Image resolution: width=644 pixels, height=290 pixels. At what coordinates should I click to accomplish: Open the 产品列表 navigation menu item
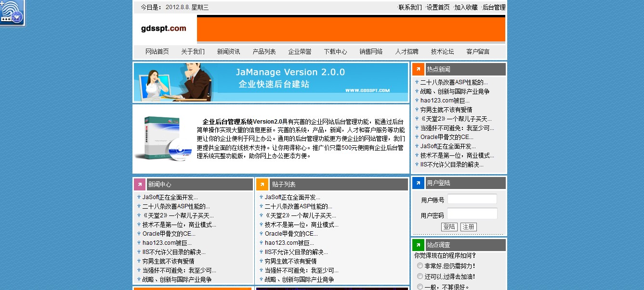264,52
